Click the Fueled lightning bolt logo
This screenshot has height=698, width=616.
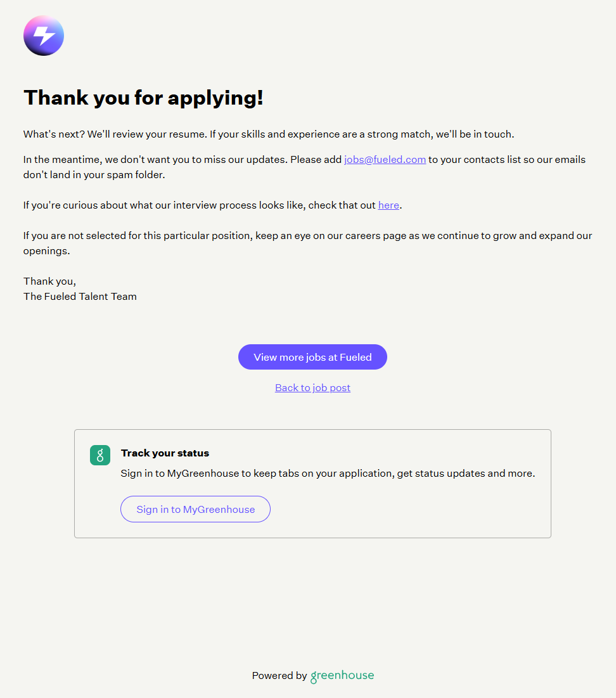[x=44, y=36]
